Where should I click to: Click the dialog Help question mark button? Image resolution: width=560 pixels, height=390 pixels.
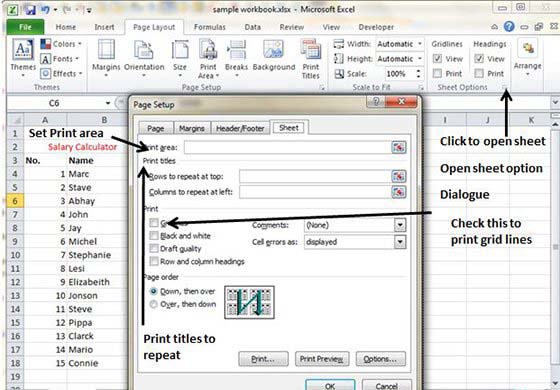(x=375, y=102)
